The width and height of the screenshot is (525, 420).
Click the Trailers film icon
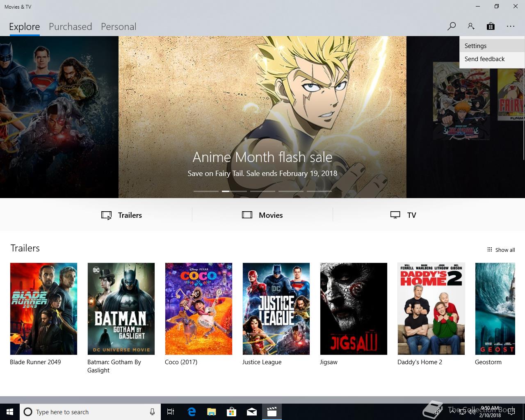tap(107, 215)
